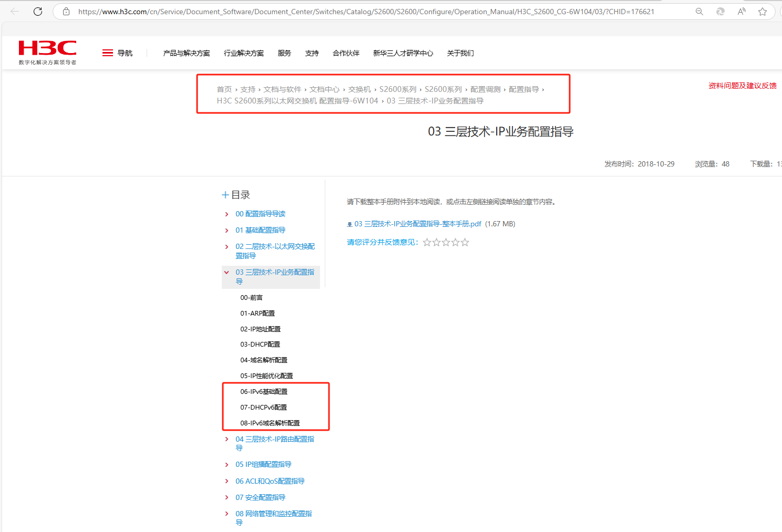Image resolution: width=782 pixels, height=532 pixels.
Task: Open the 05-IP性能优化配置 chapter
Action: (267, 376)
